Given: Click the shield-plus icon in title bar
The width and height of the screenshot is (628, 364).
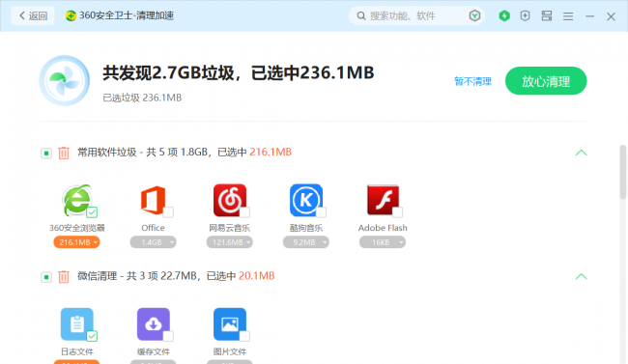Looking at the screenshot, I should coord(525,16).
